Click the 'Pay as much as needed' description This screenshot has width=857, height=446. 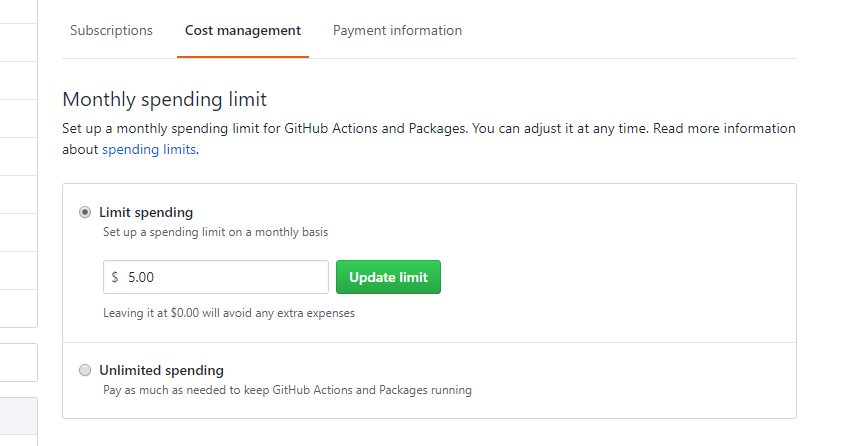pos(287,390)
